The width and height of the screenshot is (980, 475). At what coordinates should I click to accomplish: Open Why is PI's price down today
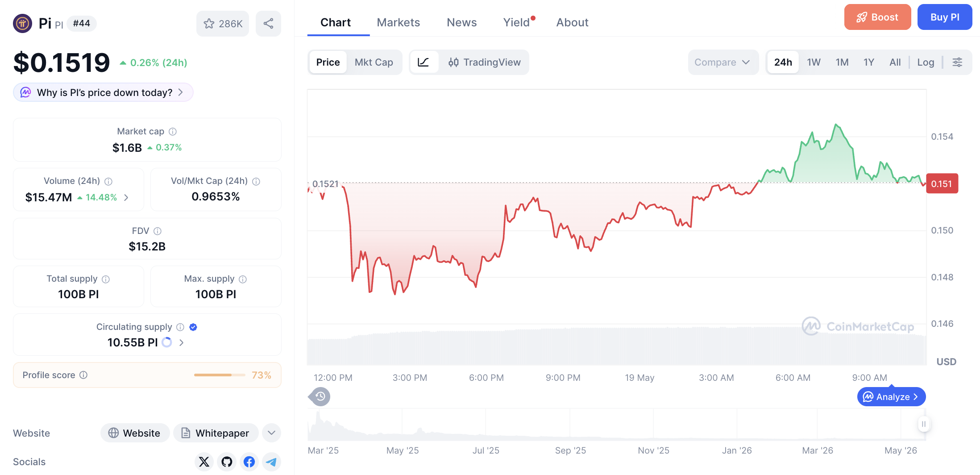[103, 92]
